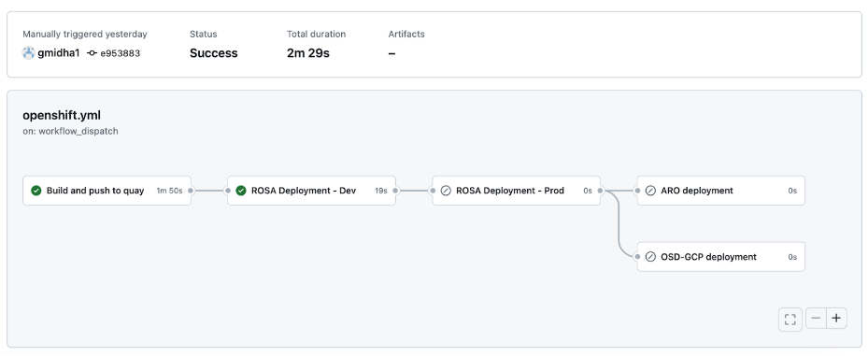Click the green check on Build and push to quay
Viewport: 868px width, 356px height.
(x=36, y=191)
